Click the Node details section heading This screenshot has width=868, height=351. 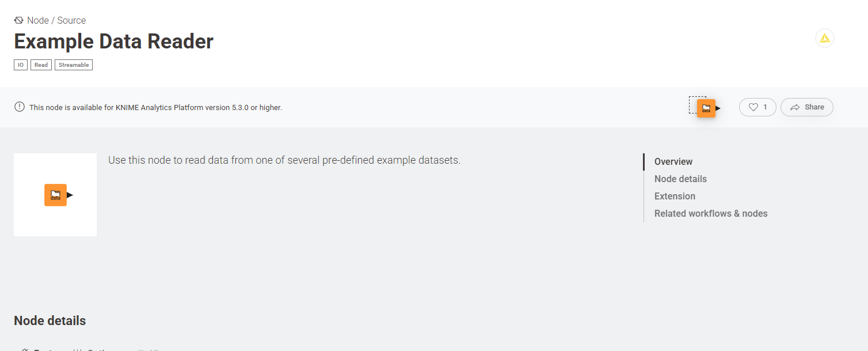pyautogui.click(x=50, y=320)
